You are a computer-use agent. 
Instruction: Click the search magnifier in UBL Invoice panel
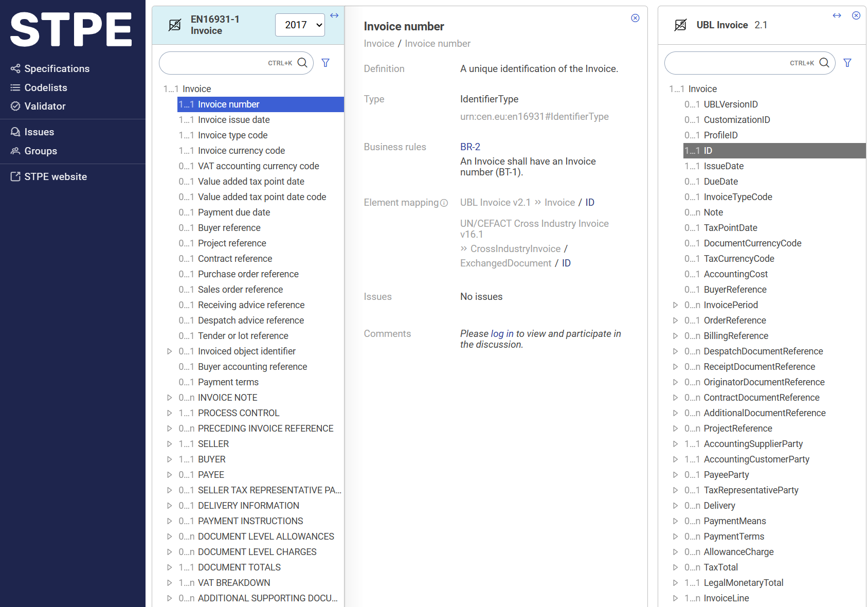pos(824,63)
